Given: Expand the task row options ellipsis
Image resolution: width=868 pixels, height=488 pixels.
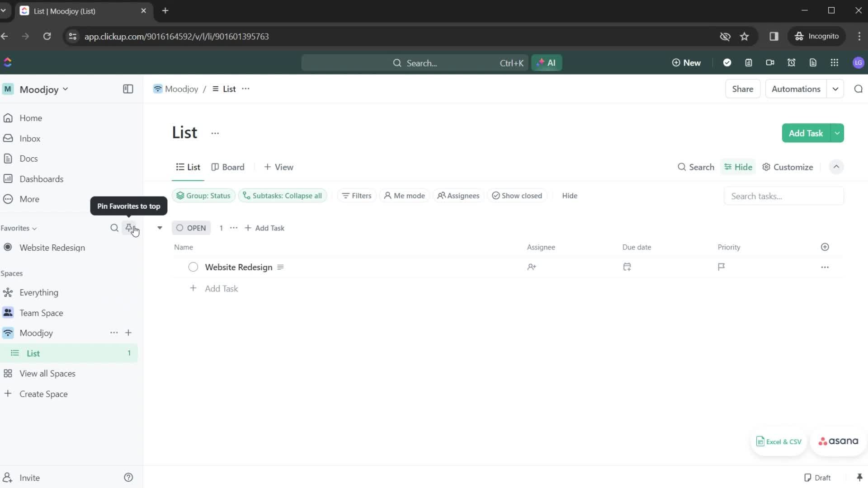Looking at the screenshot, I should (826, 267).
